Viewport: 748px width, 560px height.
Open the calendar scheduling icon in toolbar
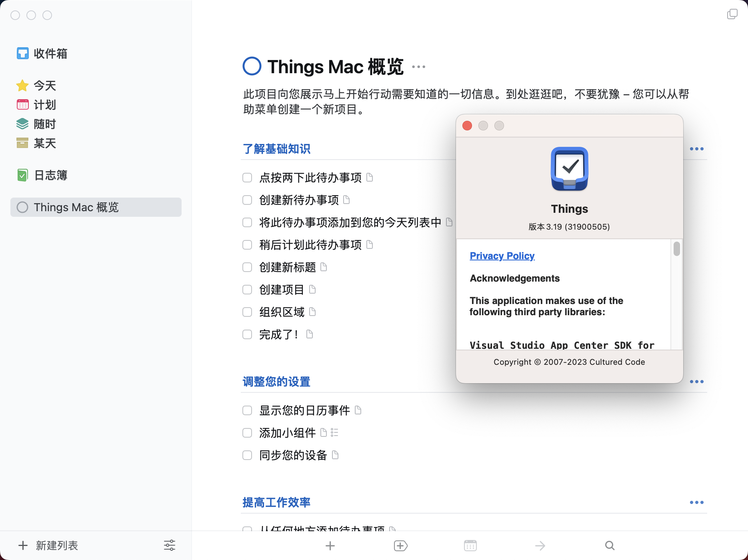point(470,546)
